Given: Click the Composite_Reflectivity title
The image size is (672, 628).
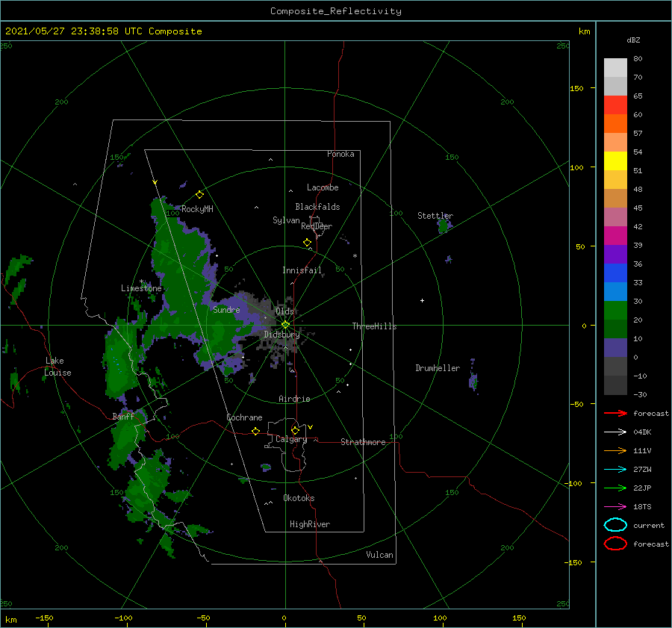Looking at the screenshot, I should [336, 11].
